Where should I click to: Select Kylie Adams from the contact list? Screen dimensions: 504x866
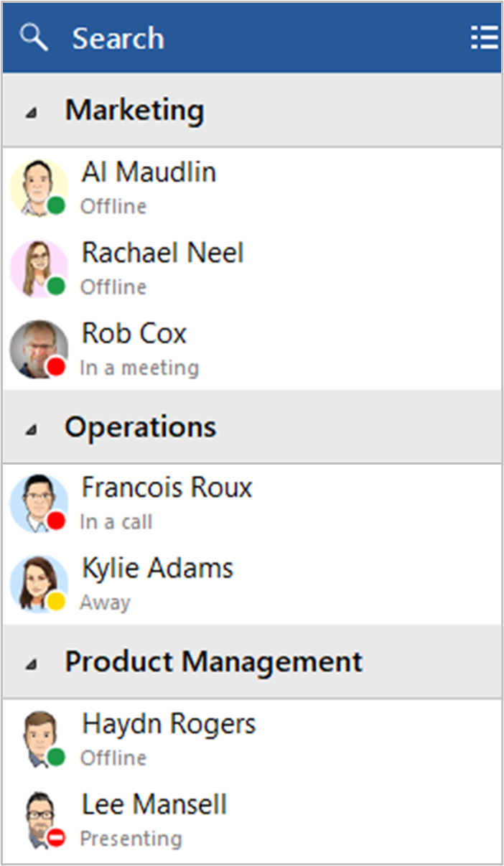157,567
